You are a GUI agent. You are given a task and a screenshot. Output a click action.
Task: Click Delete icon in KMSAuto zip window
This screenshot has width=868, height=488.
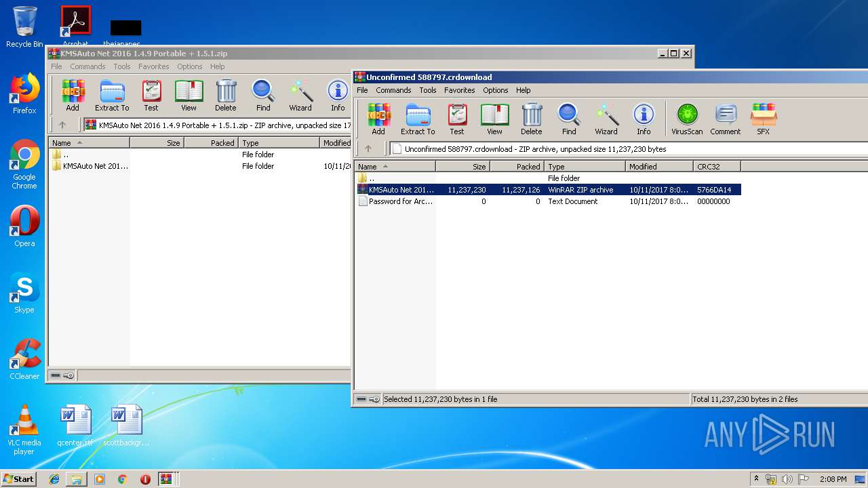(226, 96)
